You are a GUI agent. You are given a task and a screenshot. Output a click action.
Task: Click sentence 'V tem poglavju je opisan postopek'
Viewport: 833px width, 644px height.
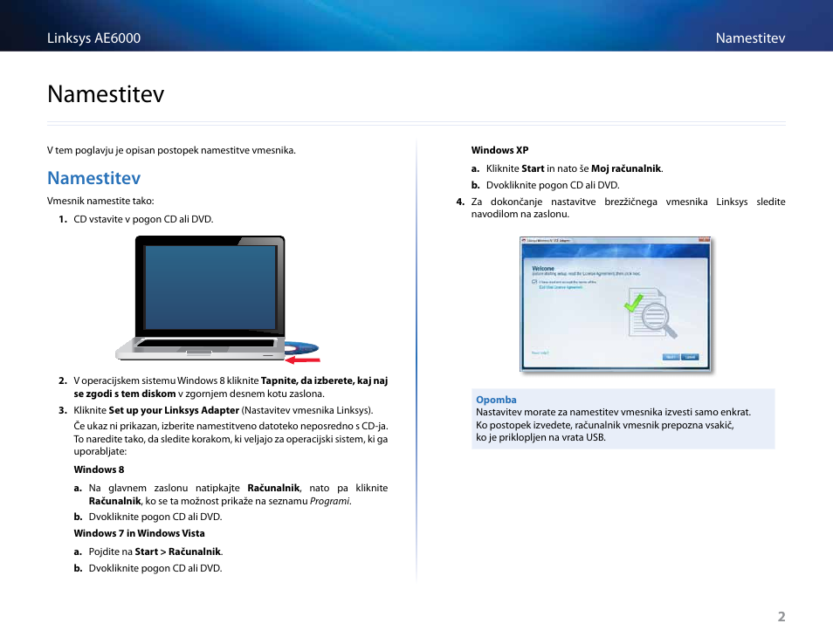coord(171,150)
